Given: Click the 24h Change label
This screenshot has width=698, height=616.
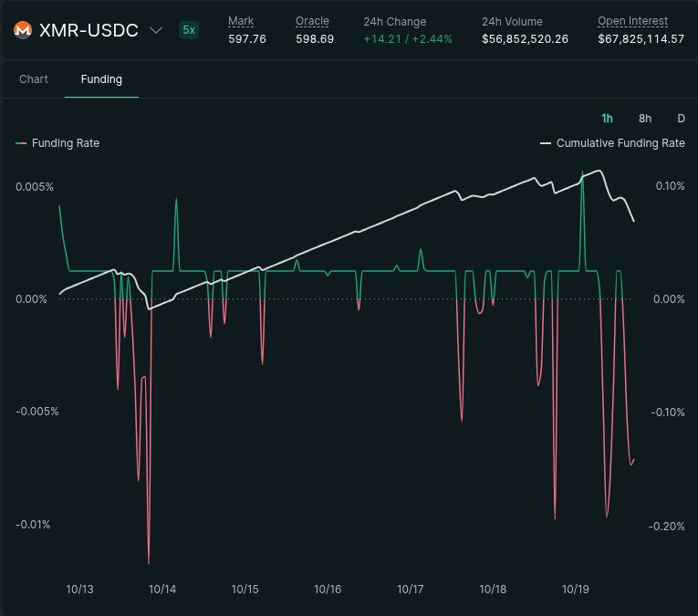Looking at the screenshot, I should tap(394, 21).
